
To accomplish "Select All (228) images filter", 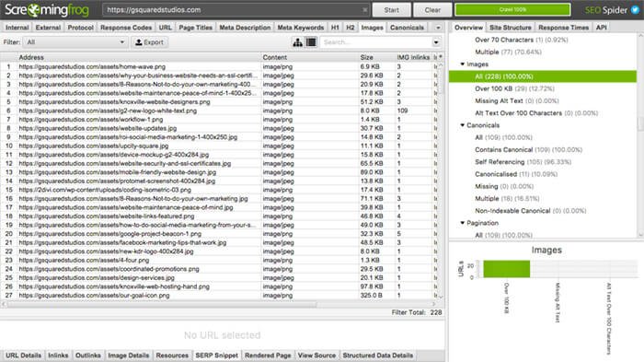I will (x=543, y=76).
